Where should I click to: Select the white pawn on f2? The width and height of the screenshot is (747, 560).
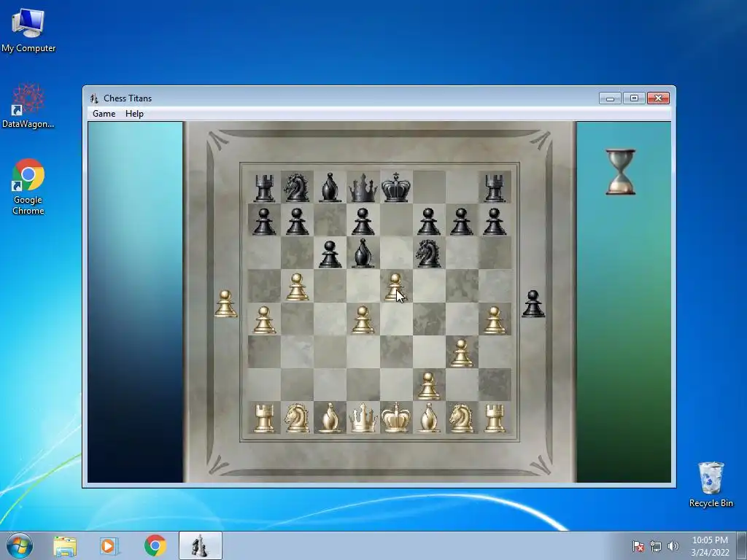[x=428, y=386]
